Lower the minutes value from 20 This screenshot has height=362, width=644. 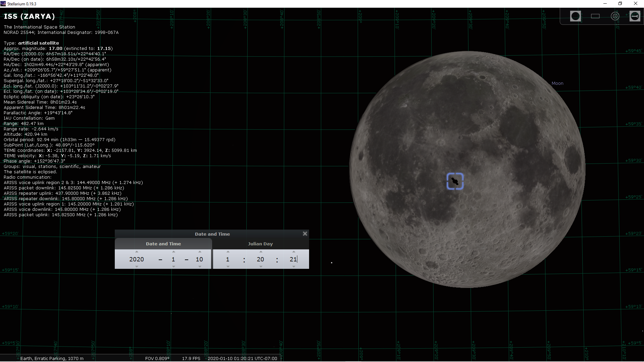tap(260, 266)
